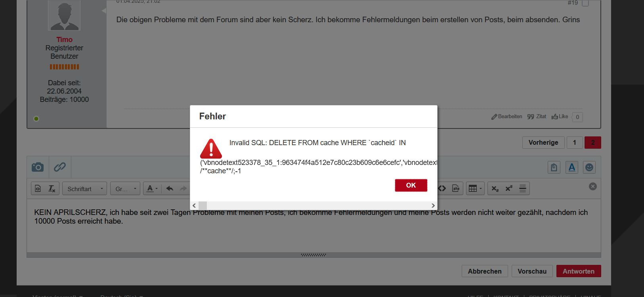Image resolution: width=644 pixels, height=297 pixels.
Task: Remove formatting with the Tx icon
Action: [52, 189]
